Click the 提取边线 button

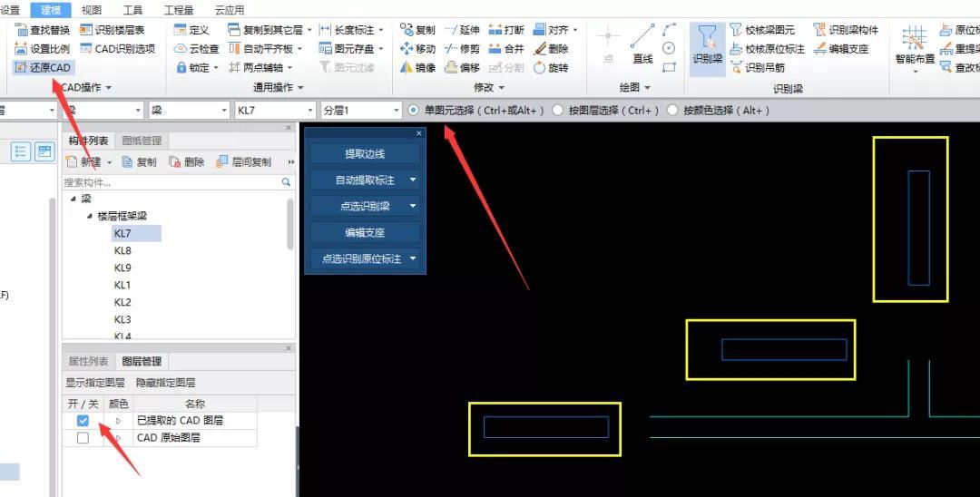coord(365,154)
